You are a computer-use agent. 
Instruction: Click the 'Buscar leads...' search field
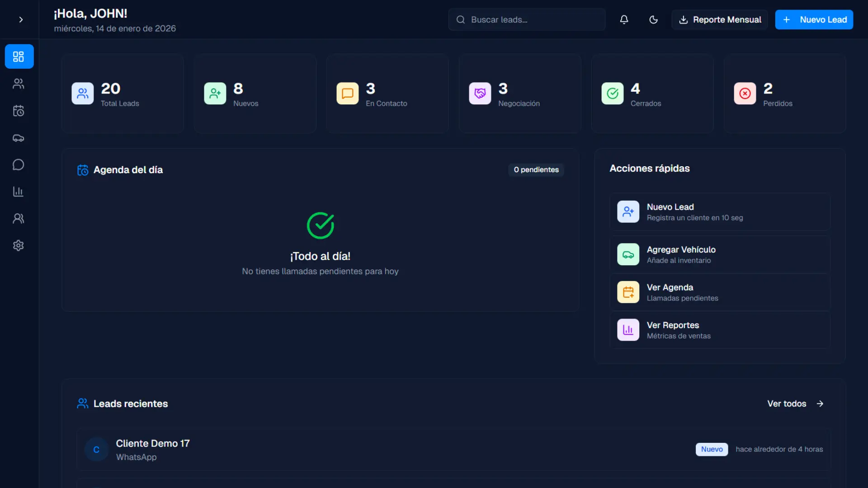click(526, 19)
